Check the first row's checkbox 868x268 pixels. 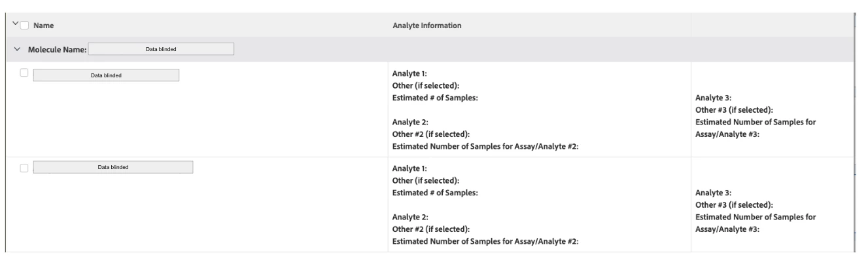pyautogui.click(x=24, y=73)
